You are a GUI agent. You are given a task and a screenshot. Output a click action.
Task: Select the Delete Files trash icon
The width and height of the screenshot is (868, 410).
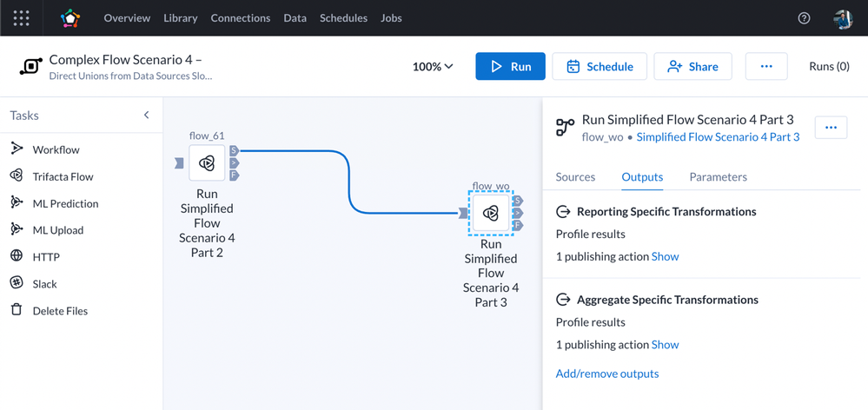click(17, 310)
